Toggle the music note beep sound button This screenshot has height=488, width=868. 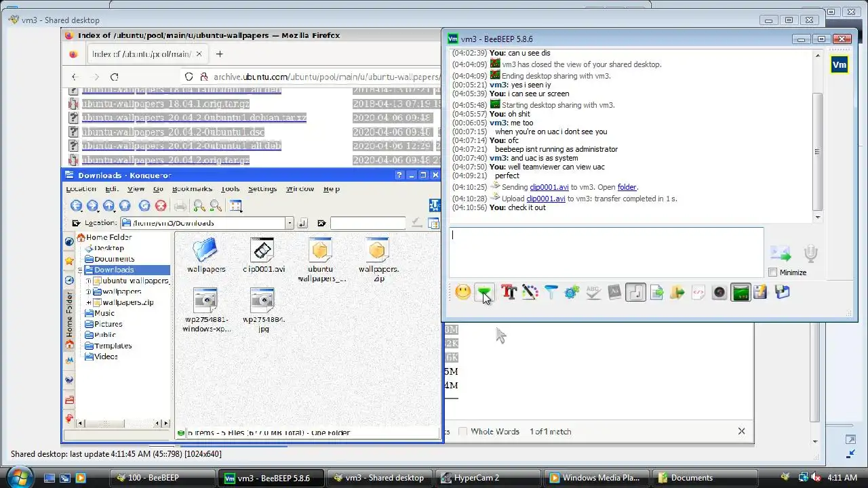(x=635, y=292)
